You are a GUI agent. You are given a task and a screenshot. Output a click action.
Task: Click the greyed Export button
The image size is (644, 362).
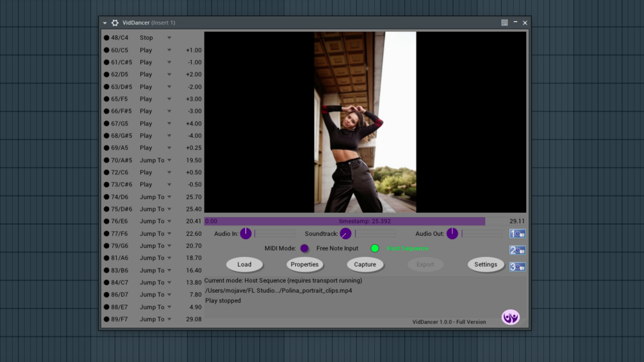pyautogui.click(x=425, y=265)
